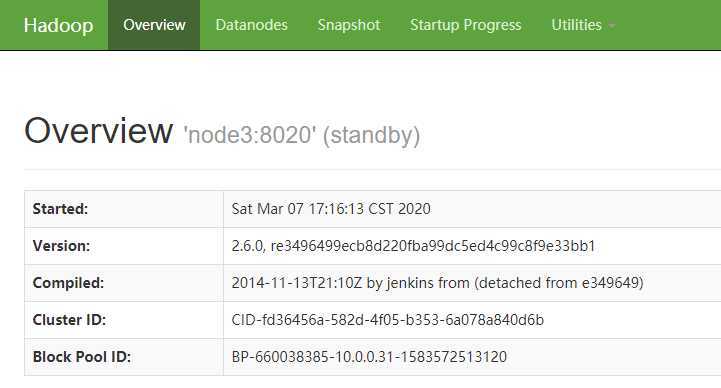Open the Overview tab

pos(154,25)
